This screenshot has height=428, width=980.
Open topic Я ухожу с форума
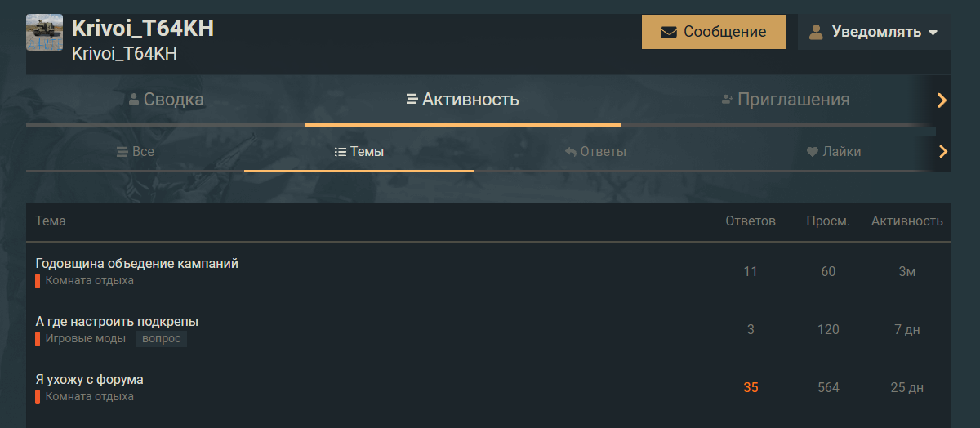(90, 379)
